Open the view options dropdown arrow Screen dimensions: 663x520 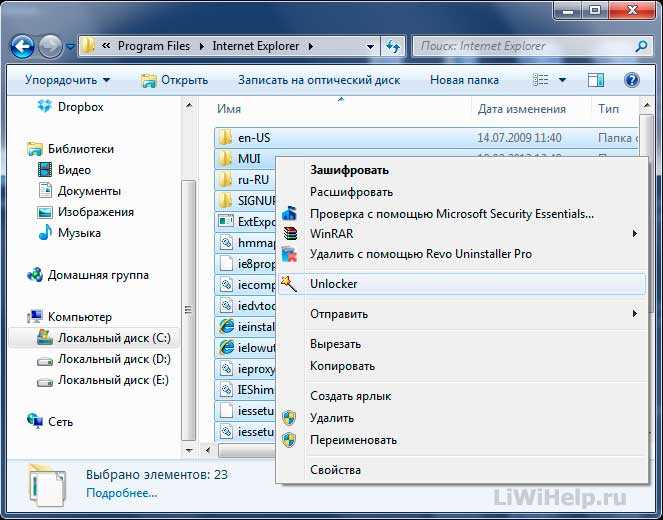tap(562, 80)
